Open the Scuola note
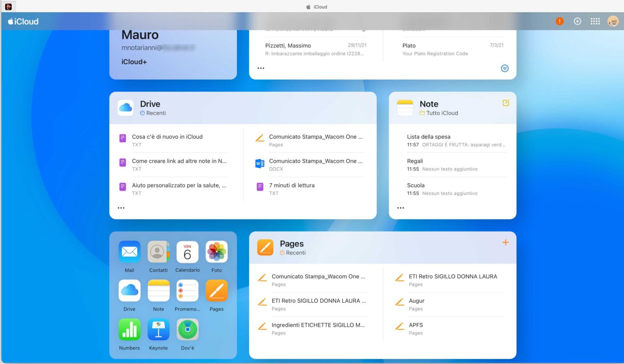 tap(456, 189)
